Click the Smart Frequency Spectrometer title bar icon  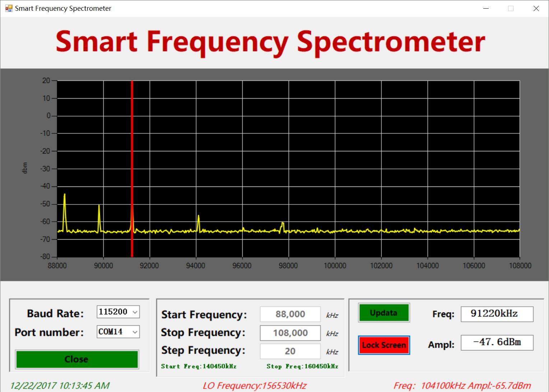click(x=8, y=8)
